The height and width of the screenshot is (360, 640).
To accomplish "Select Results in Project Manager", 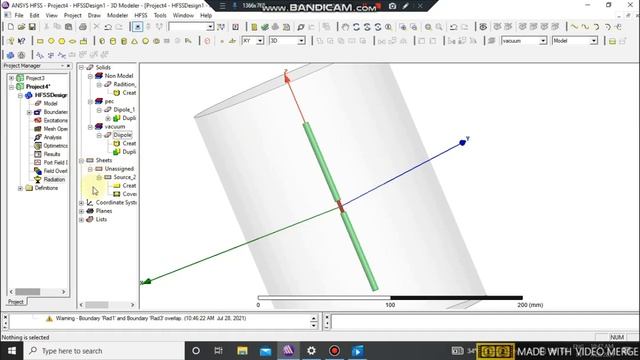I will point(52,154).
